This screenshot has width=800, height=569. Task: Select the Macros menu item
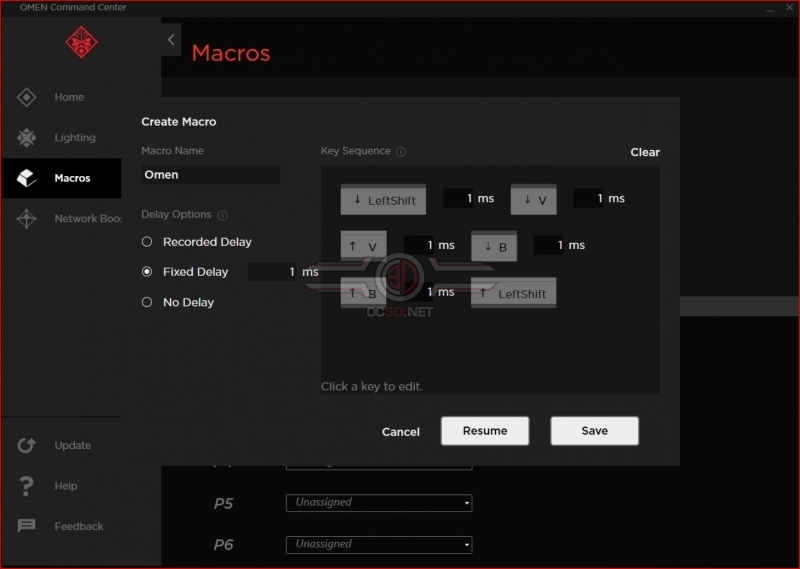tap(62, 178)
